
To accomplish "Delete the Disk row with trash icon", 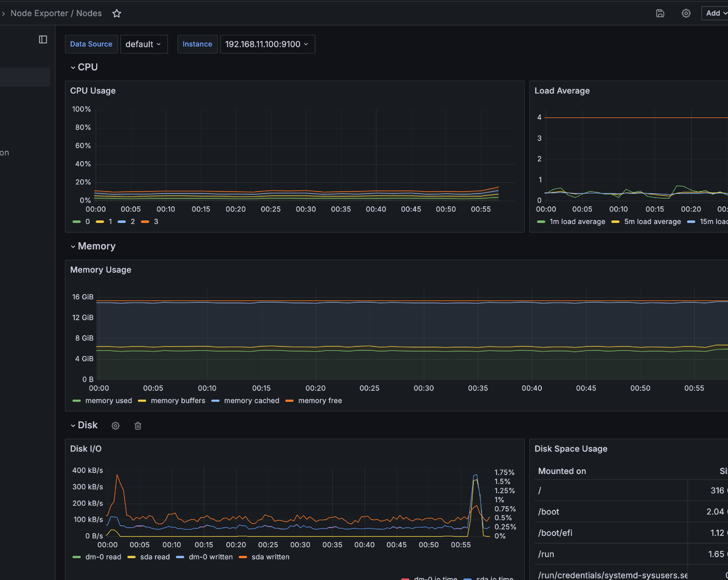I will pos(138,426).
